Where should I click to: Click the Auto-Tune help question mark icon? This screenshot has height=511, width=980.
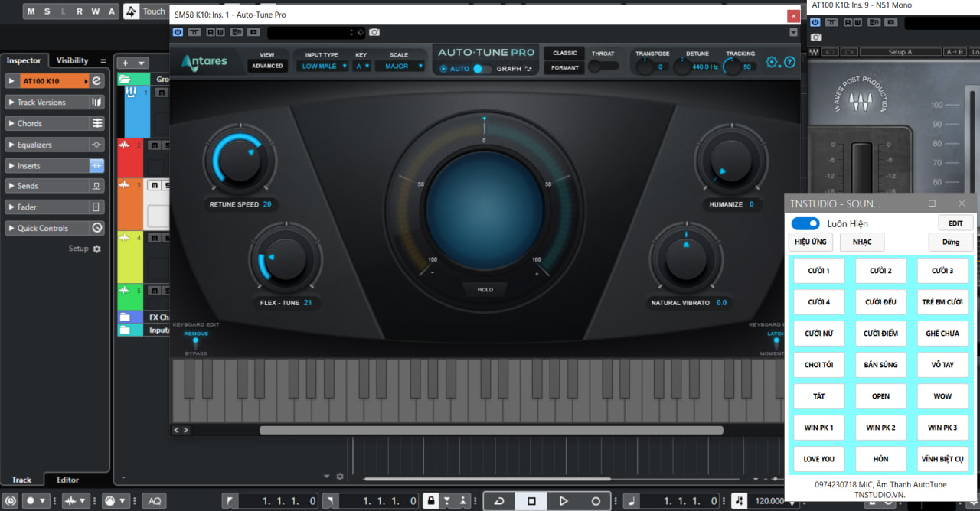[x=790, y=63]
